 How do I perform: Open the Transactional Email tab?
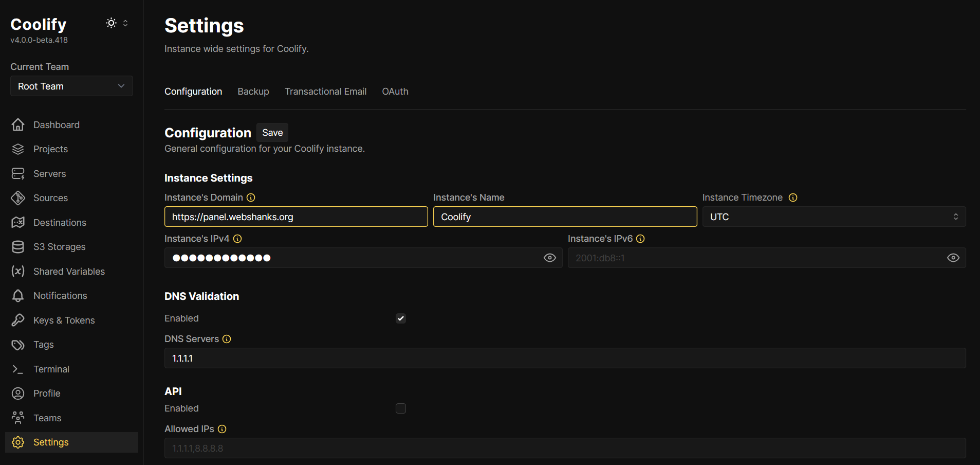(326, 92)
